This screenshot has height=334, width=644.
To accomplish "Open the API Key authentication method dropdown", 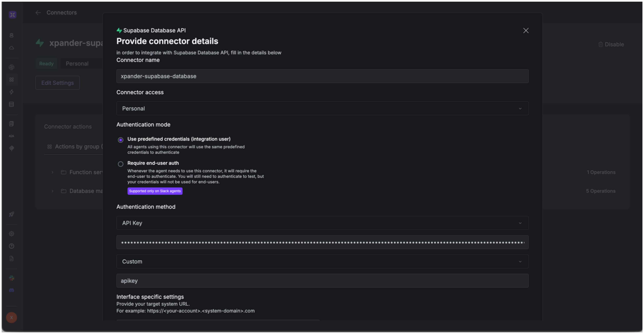I will tap(322, 223).
